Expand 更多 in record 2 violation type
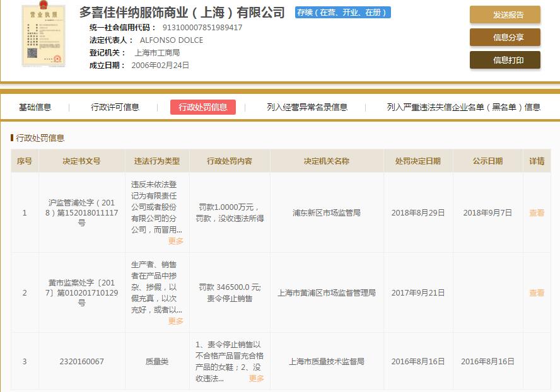Image resolution: width=560 pixels, height=392 pixels. [177, 321]
